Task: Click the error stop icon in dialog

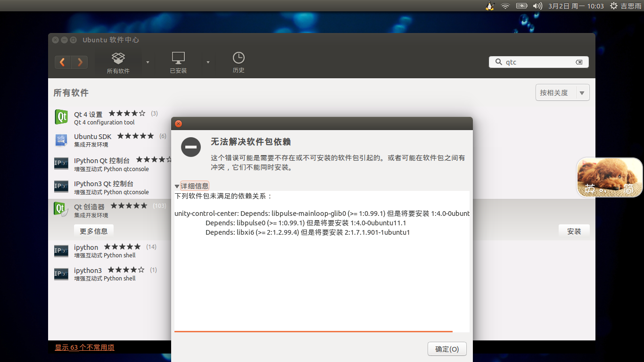Action: tap(191, 147)
